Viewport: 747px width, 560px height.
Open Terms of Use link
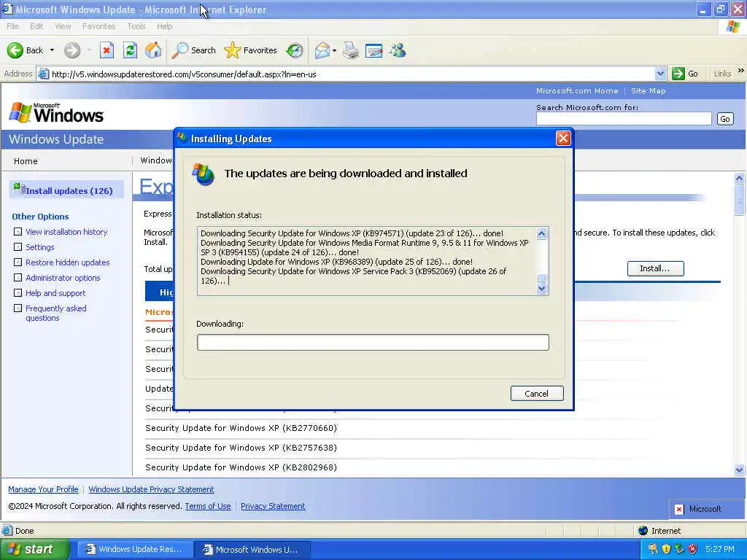[x=208, y=506]
